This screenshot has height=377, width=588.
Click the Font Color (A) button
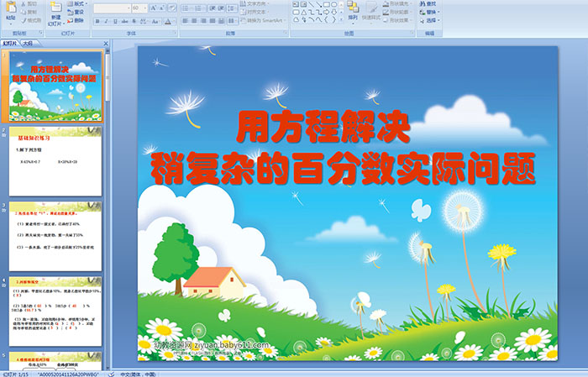(x=168, y=21)
